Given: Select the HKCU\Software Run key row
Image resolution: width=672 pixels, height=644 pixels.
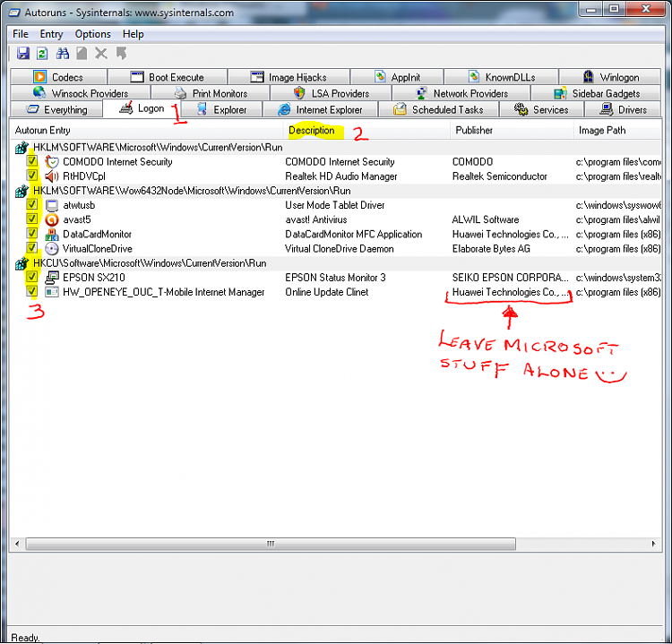Looking at the screenshot, I should pos(336,263).
